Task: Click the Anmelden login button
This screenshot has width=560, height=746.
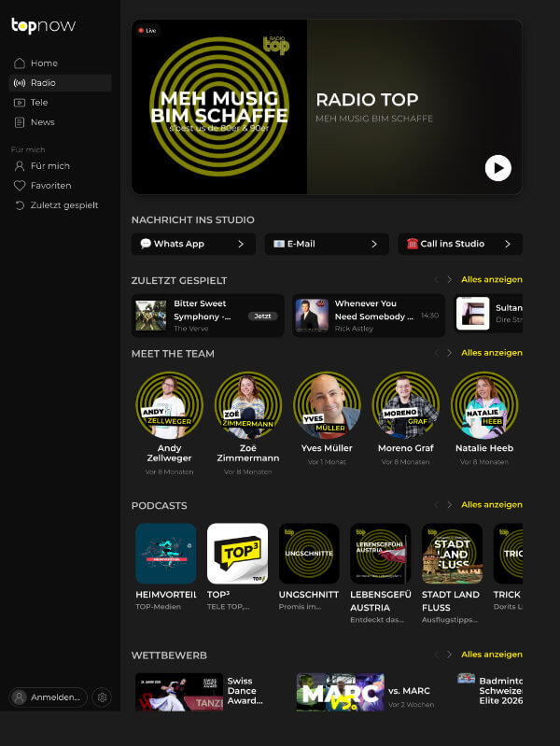Action: 48,697
